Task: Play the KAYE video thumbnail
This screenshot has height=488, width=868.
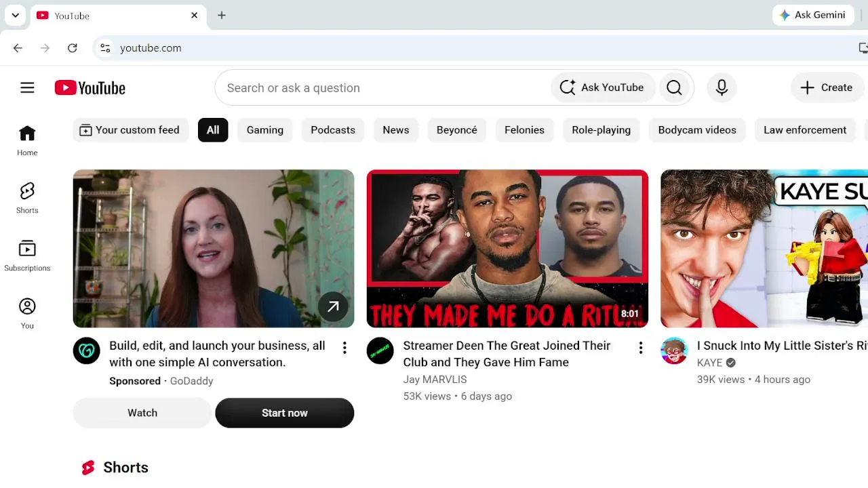Action: pyautogui.click(x=764, y=249)
